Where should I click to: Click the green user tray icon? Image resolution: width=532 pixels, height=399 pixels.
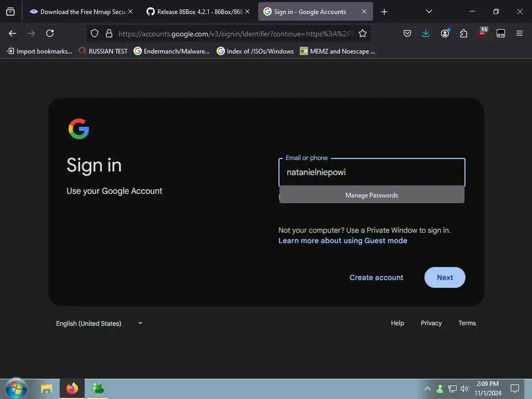click(x=440, y=389)
